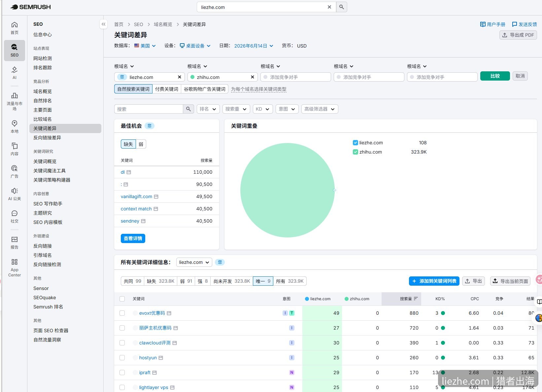Select all keywords checkbox in table header
Viewport: 542px width, 392px height.
coord(122,299)
